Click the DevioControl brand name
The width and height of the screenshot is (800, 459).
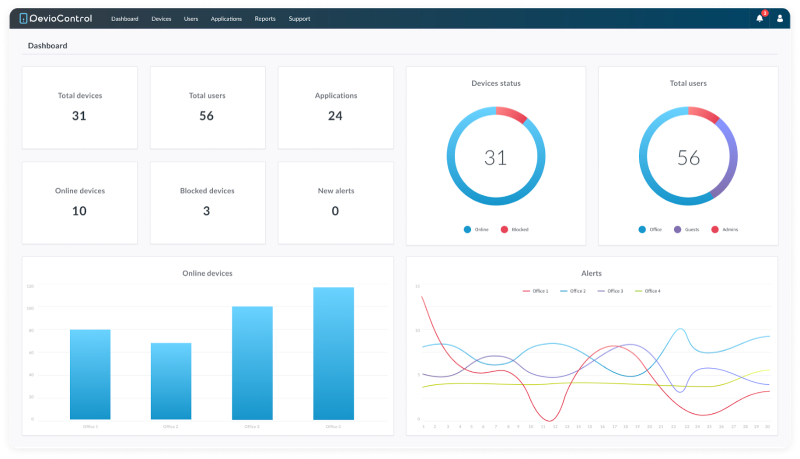(61, 18)
